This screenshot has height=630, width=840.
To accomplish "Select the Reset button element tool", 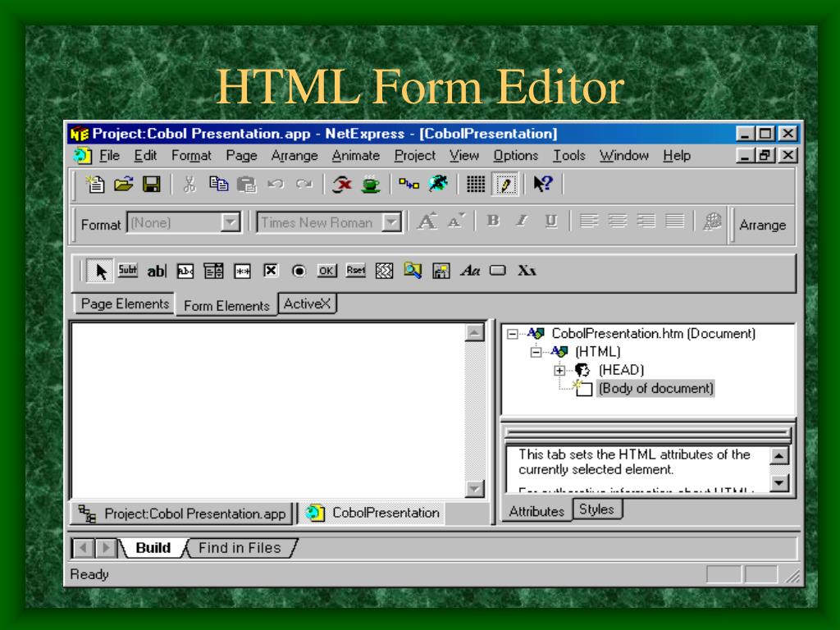I will tap(356, 271).
